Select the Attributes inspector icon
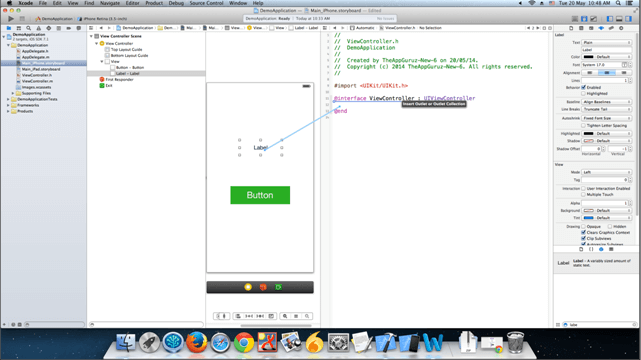This screenshot has height=360, width=641. point(601,28)
